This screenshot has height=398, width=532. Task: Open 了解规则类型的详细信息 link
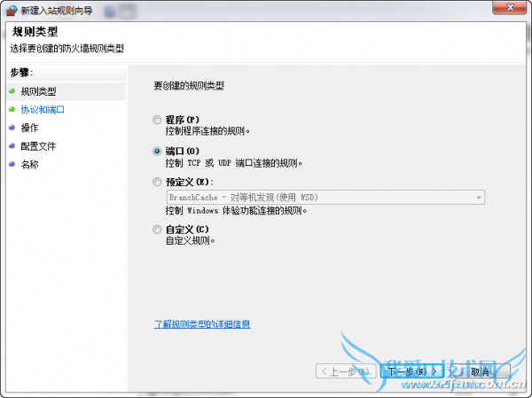(202, 324)
